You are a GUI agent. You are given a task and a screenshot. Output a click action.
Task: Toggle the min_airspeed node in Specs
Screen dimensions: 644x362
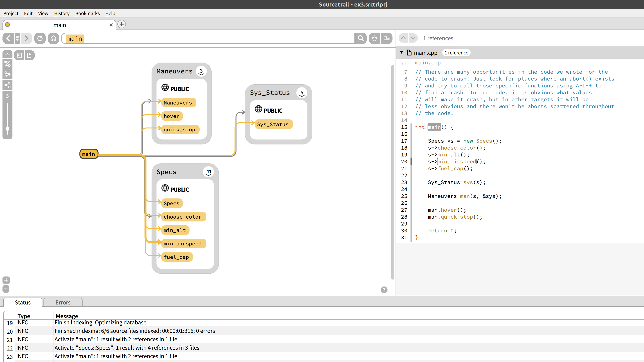coord(183,244)
